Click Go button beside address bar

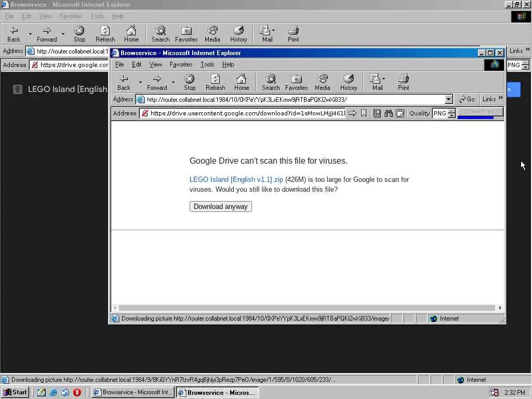pos(467,99)
